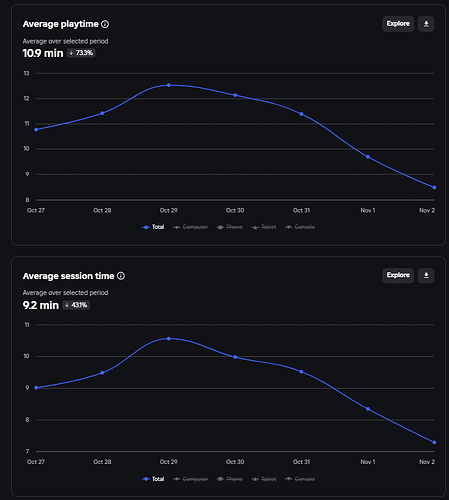This screenshot has width=449, height=500.
Task: Toggle Phone series in playtime legend
Action: (230, 227)
